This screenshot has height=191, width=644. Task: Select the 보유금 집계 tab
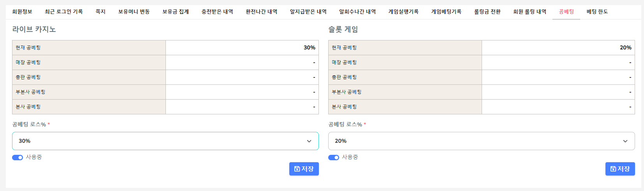point(176,12)
